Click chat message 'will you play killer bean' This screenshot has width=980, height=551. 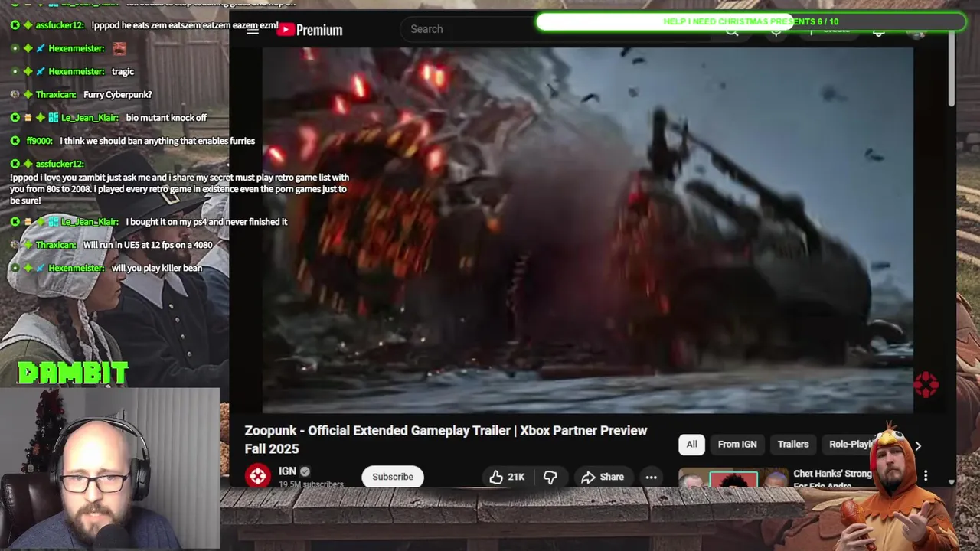157,268
